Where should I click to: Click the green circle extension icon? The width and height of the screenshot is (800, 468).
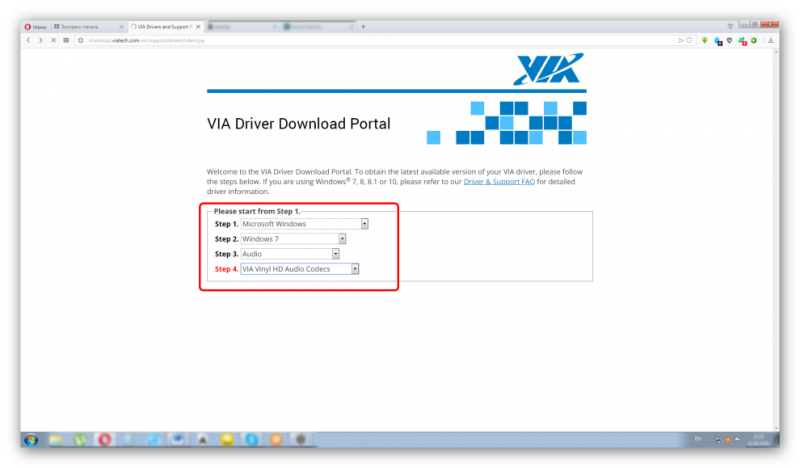click(754, 40)
